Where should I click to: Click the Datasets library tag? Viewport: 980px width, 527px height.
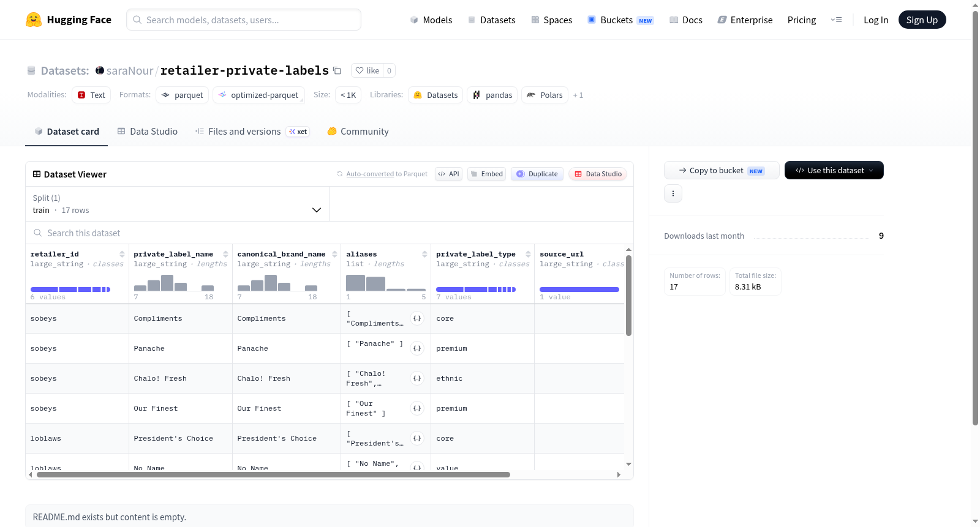[x=435, y=95]
